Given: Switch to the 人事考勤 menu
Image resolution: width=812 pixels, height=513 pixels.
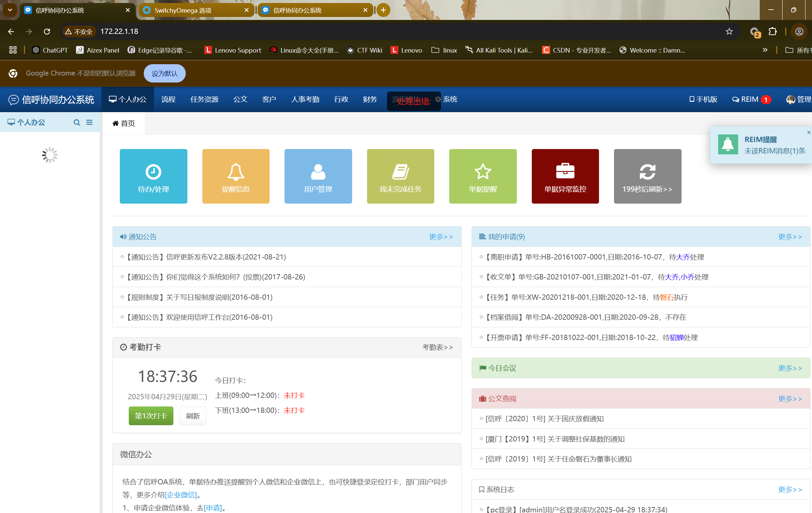Looking at the screenshot, I should (305, 99).
